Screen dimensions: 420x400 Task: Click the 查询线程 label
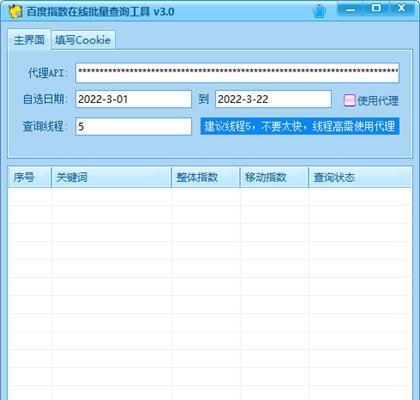45,127
